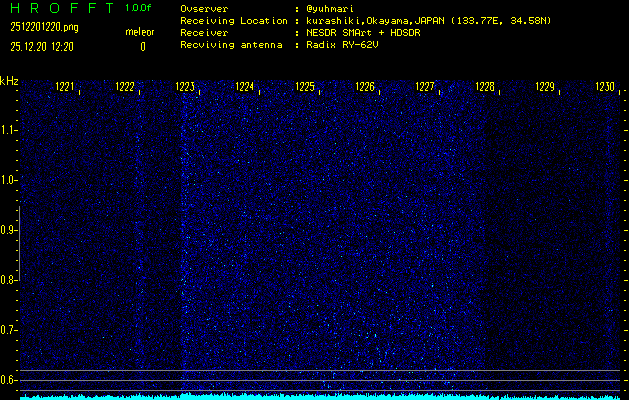Click the HROFFT title text
Viewport: 629px width, 400px height.
tap(62, 8)
